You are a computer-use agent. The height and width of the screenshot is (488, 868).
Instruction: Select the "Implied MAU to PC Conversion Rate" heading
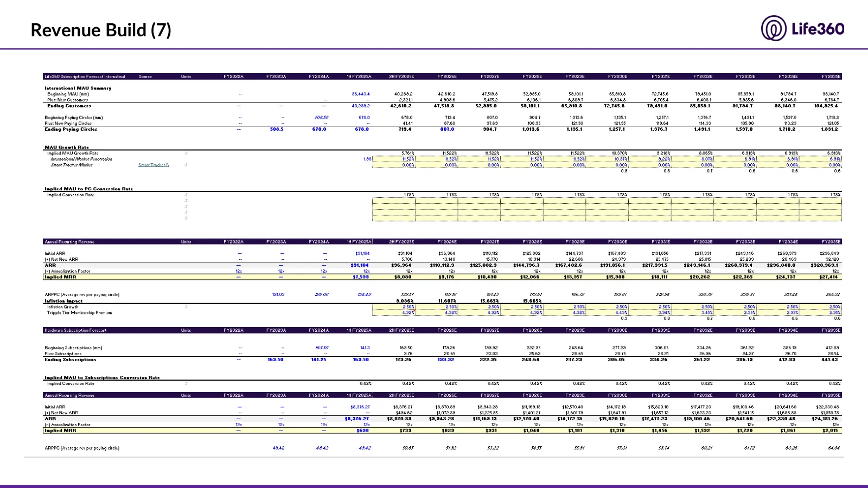click(x=89, y=189)
